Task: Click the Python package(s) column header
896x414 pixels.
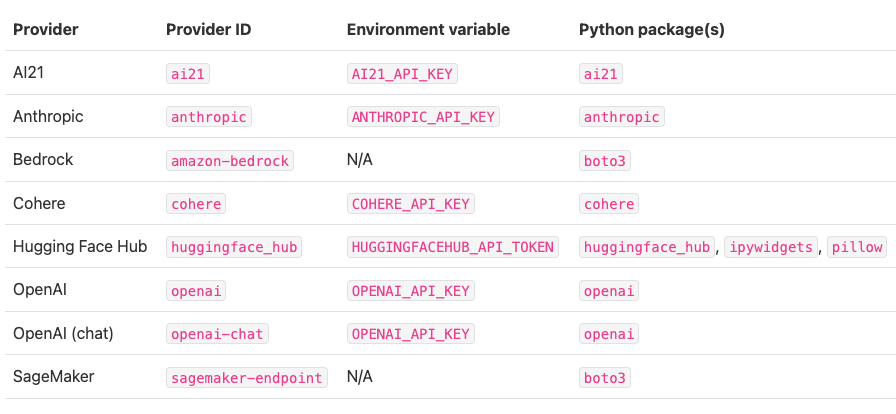Action: [x=652, y=30]
